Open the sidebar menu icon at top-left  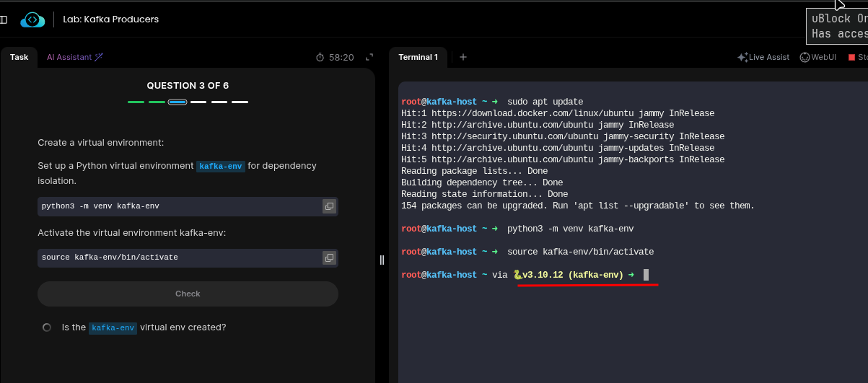point(4,19)
